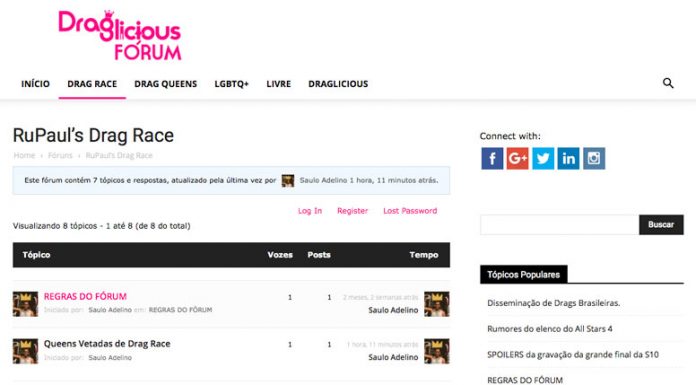The width and height of the screenshot is (696, 385).
Task: Click the Vozes column header
Action: click(280, 255)
